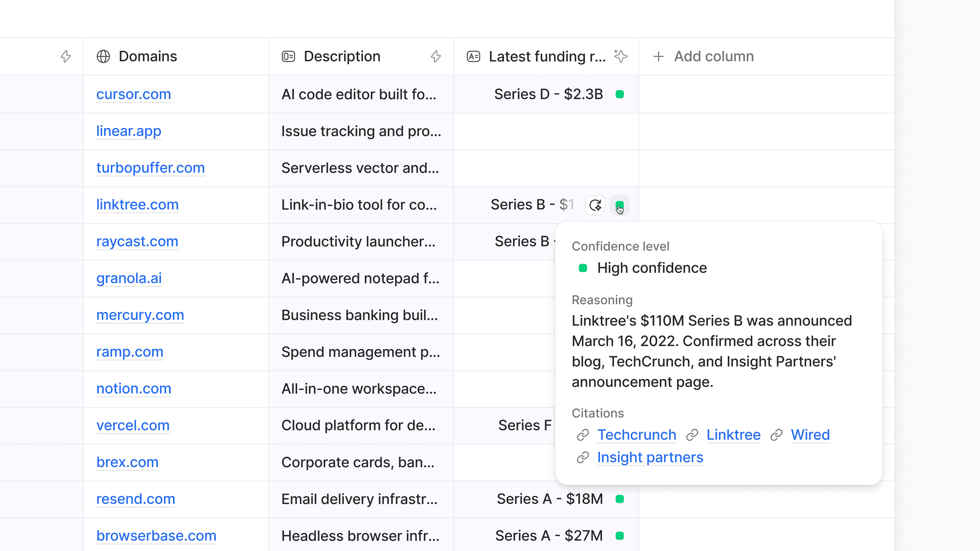
Task: Click the description field icon in the column header
Action: (x=288, y=57)
